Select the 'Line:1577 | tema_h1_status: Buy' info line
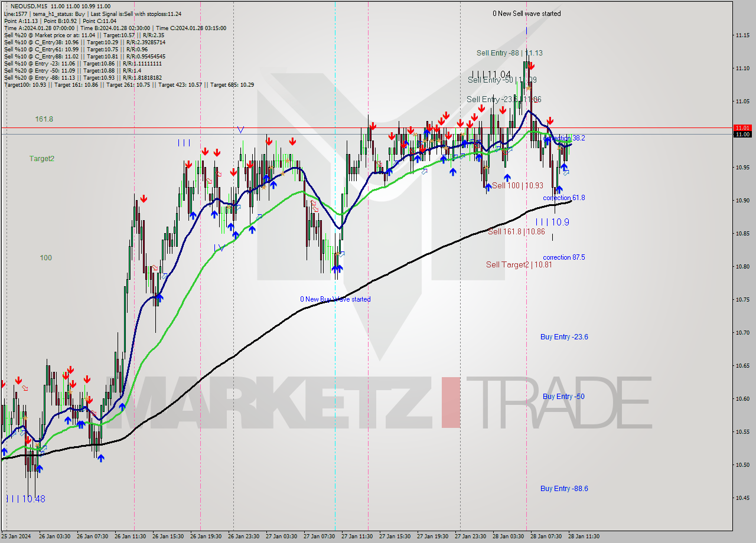756x543 pixels. coord(93,14)
